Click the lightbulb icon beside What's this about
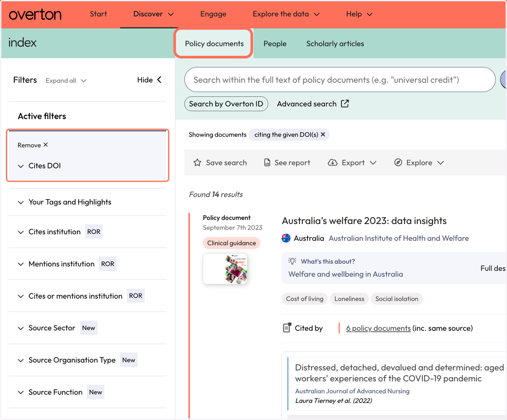Screen dimensions: 507x420 coord(292,262)
